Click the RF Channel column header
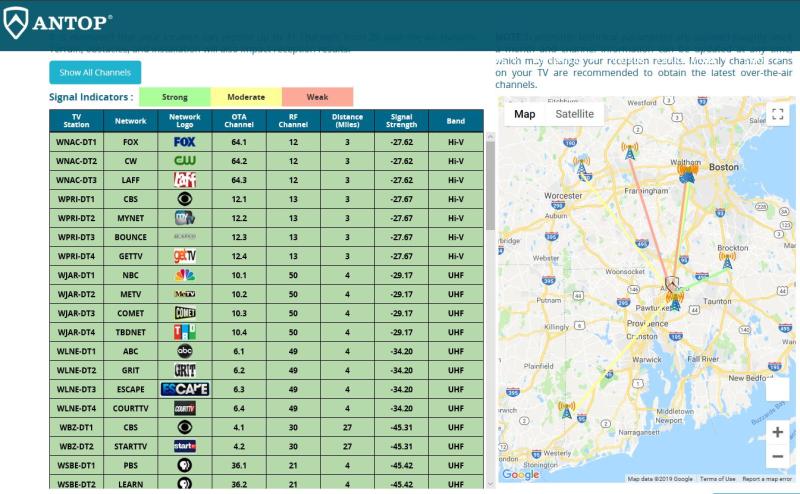The height and width of the screenshot is (494, 800). (x=293, y=121)
